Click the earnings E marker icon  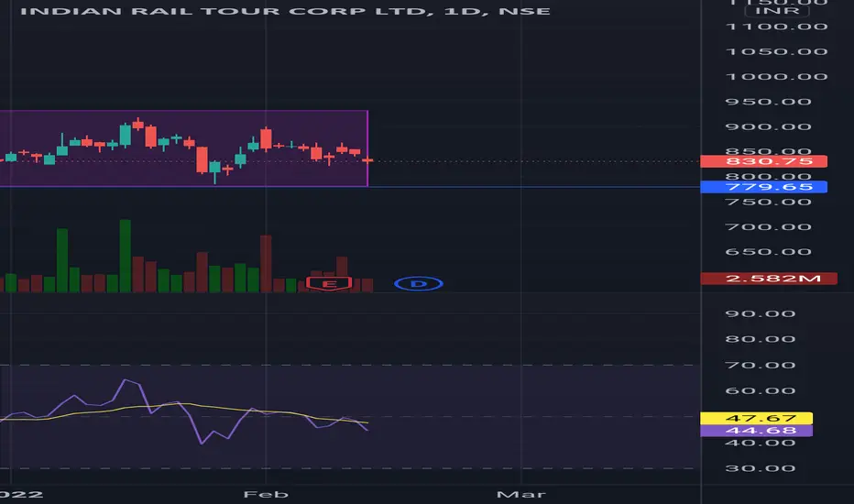[329, 283]
